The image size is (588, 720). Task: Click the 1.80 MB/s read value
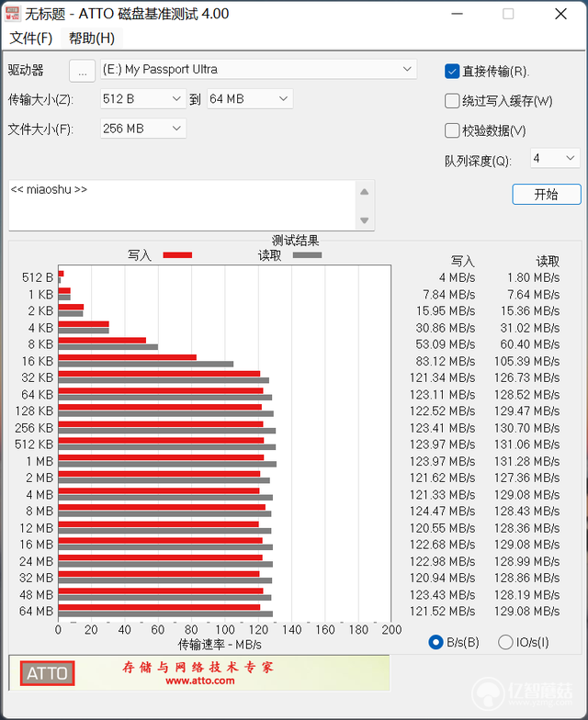[x=533, y=277]
